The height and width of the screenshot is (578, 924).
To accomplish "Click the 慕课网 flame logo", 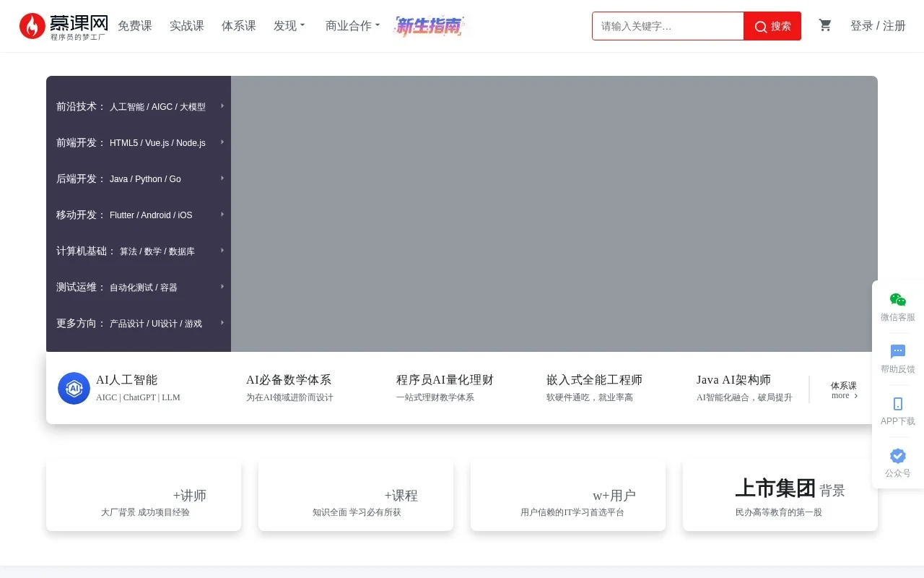I will coord(32,26).
